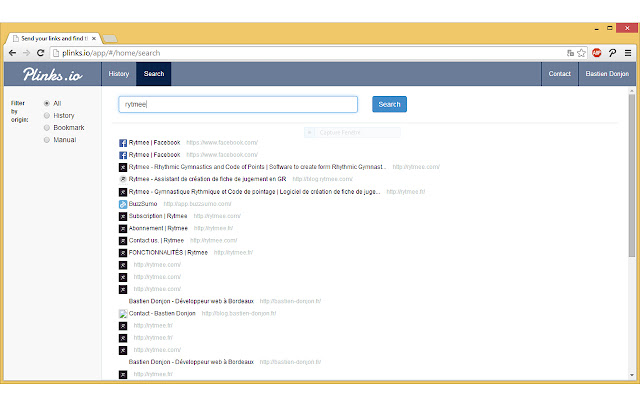
Task: Close the 'Send your links' browser tab
Action: (x=94, y=38)
